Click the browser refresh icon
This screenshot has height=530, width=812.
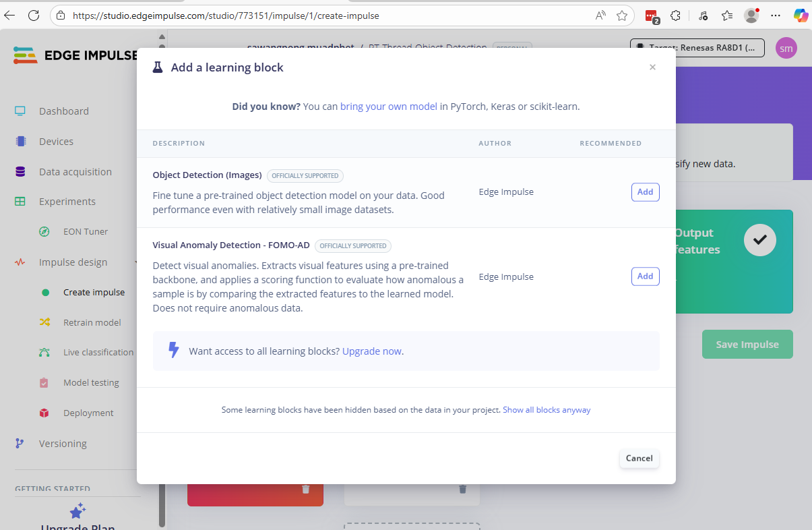(x=34, y=15)
